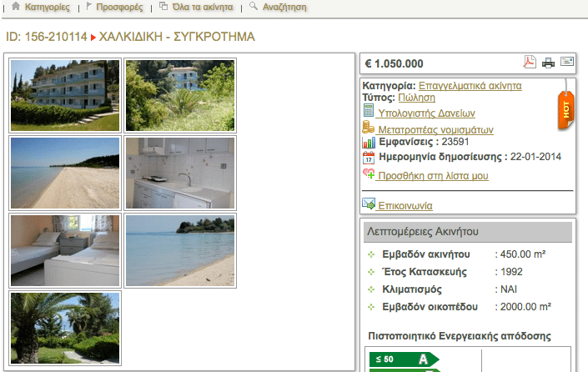
Task: Click the Εμβαδόν οικοπέδου 2000.00 m² value
Action: 525,307
